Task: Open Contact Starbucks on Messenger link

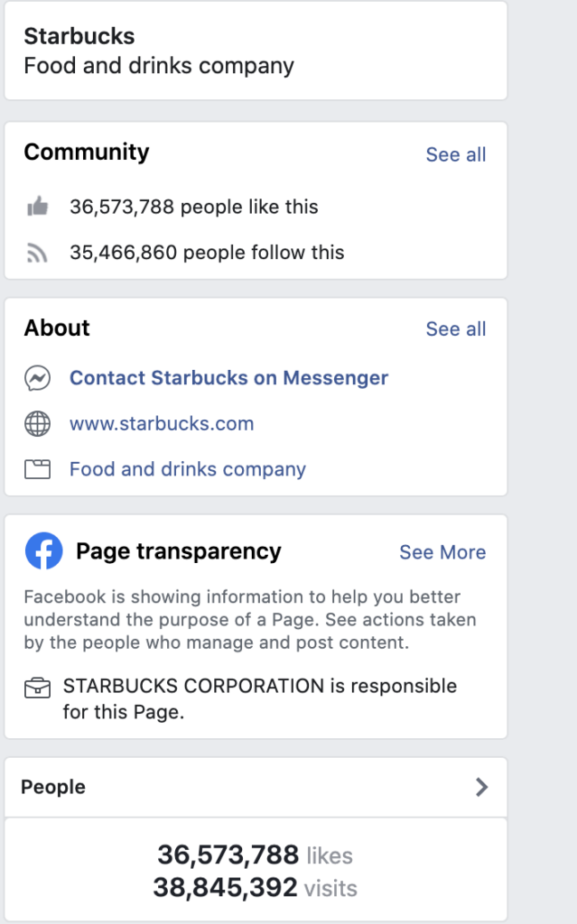Action: [x=229, y=378]
